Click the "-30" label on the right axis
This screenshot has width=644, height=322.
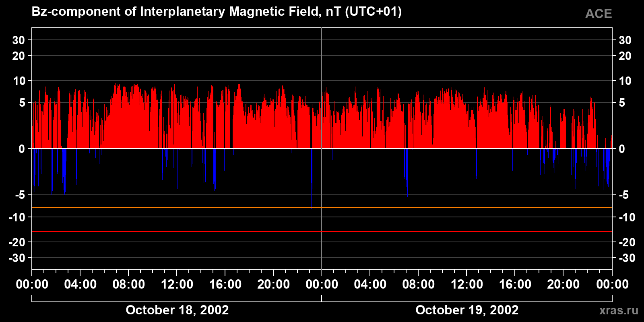click(x=627, y=258)
